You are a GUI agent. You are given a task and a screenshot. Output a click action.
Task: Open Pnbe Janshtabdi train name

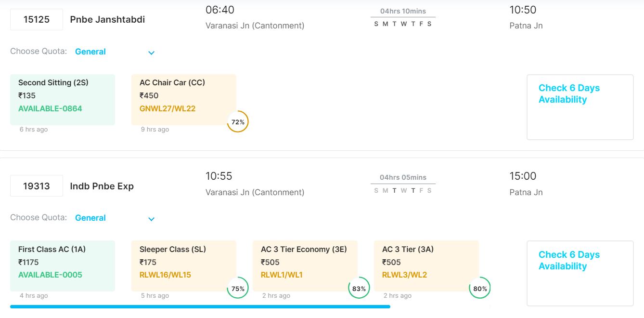[x=107, y=20]
